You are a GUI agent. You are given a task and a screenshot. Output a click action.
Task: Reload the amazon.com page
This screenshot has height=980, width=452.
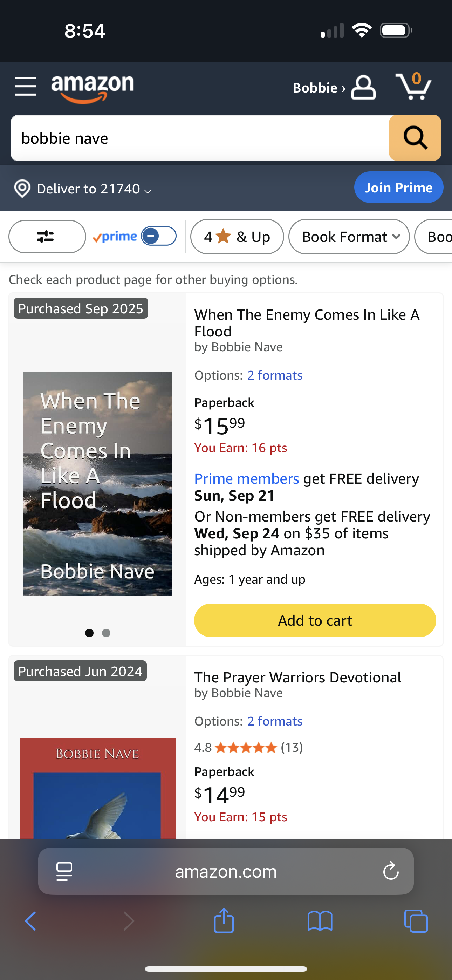click(x=390, y=871)
